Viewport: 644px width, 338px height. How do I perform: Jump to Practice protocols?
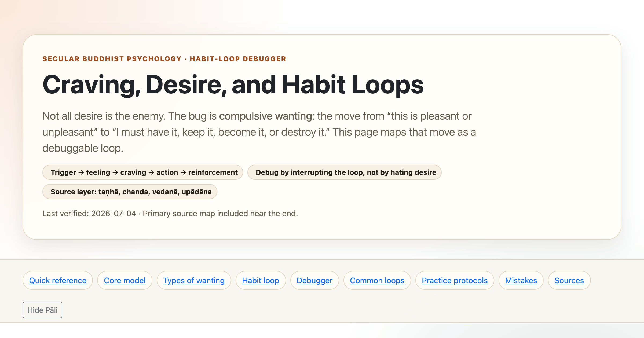[455, 280]
